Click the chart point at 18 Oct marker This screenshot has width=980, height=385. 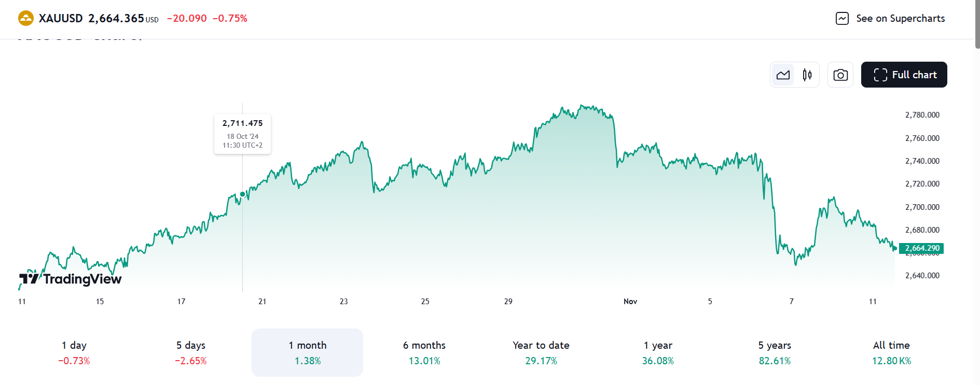[x=242, y=194]
